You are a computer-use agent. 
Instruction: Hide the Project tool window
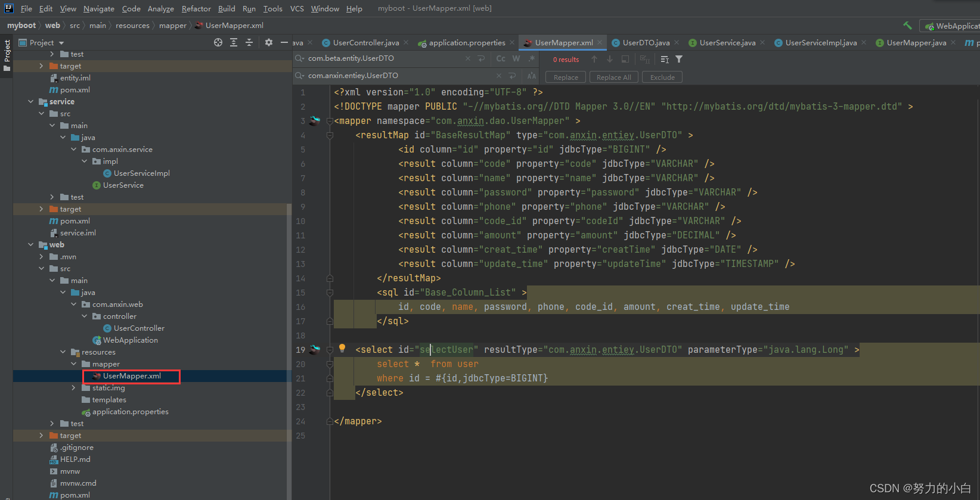coord(284,42)
